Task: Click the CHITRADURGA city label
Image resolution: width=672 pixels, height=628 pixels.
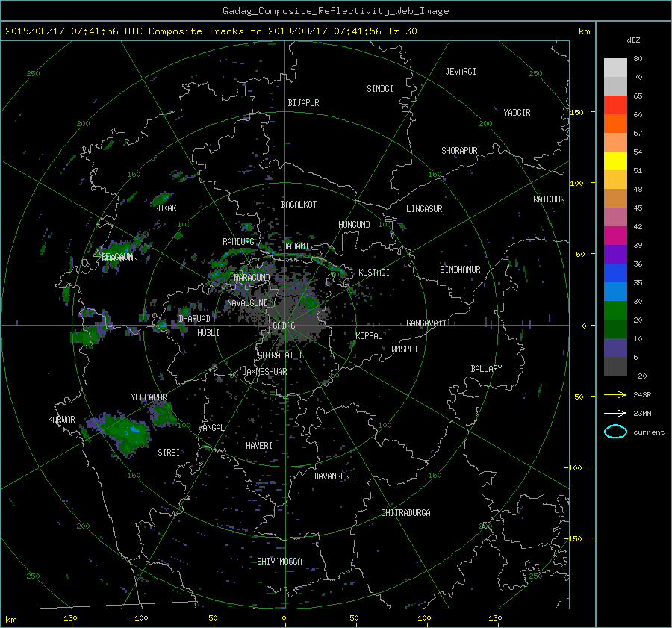Action: click(405, 513)
